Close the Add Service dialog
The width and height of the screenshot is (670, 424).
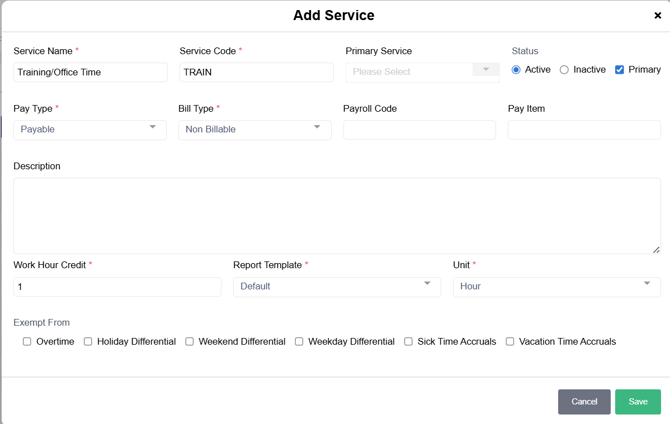(x=657, y=16)
